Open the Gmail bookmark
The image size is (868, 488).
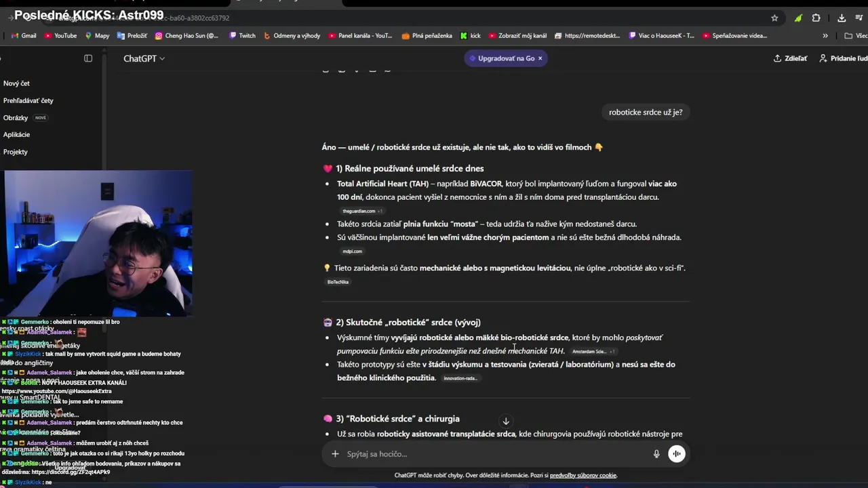pyautogui.click(x=24, y=35)
